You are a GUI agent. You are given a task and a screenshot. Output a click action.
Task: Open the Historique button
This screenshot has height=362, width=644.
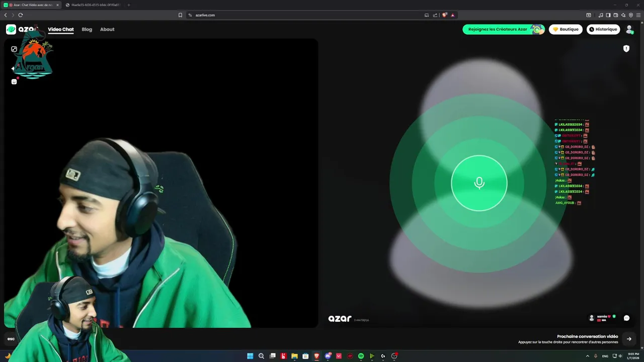(x=603, y=29)
